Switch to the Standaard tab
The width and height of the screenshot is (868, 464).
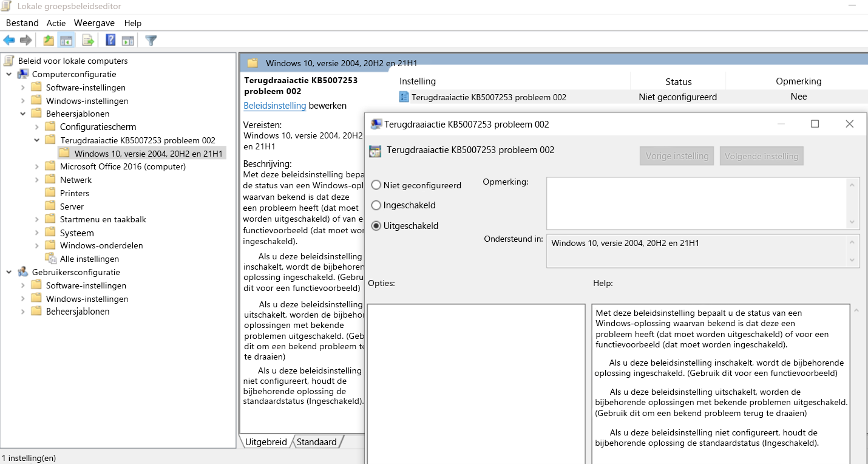(x=316, y=442)
